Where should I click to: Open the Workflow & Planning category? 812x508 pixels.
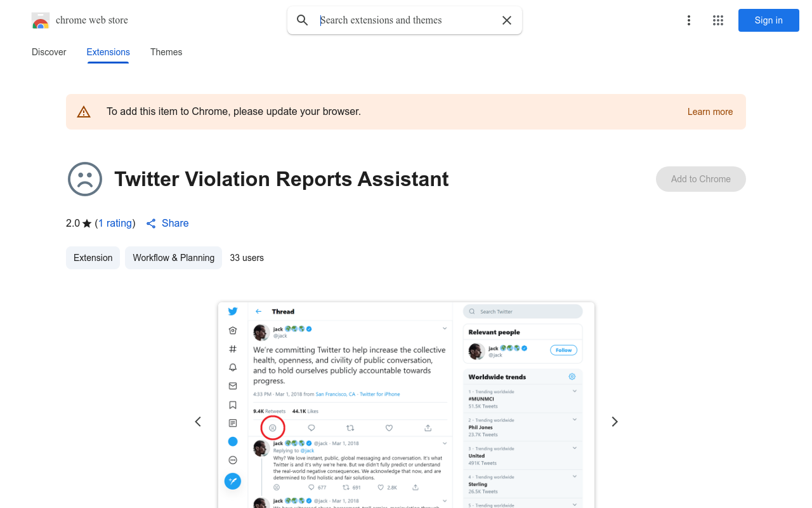tap(173, 258)
